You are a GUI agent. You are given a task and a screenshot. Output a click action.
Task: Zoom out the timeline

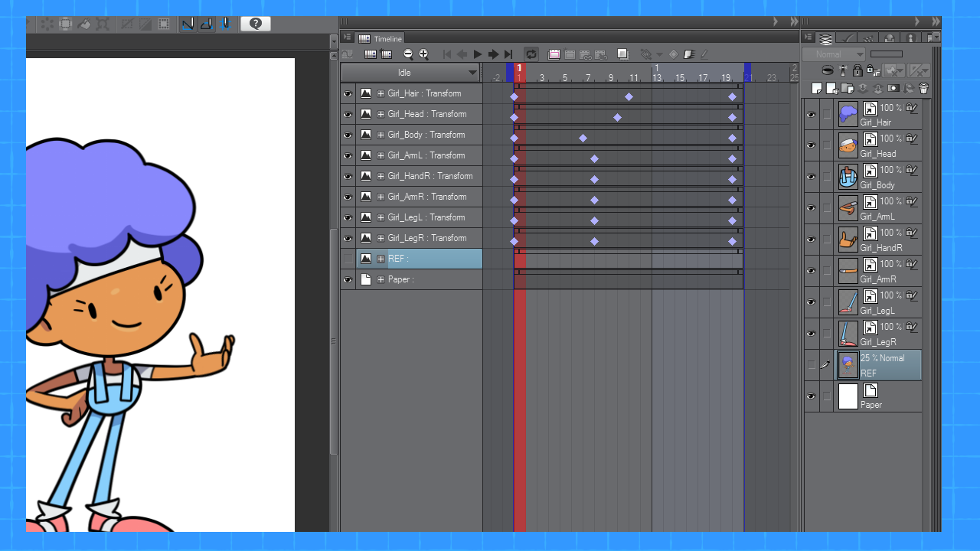[x=408, y=54]
